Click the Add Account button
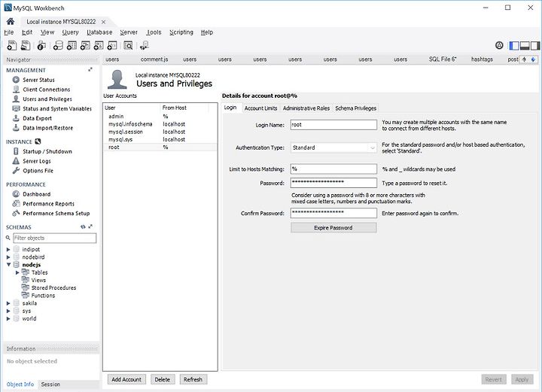This screenshot has height=392, width=542. point(126,379)
